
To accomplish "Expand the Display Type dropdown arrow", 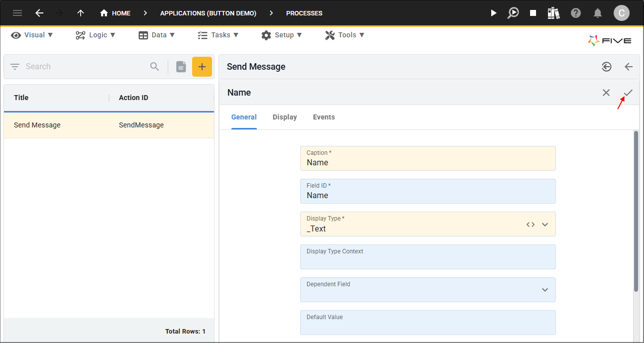I will [x=545, y=225].
